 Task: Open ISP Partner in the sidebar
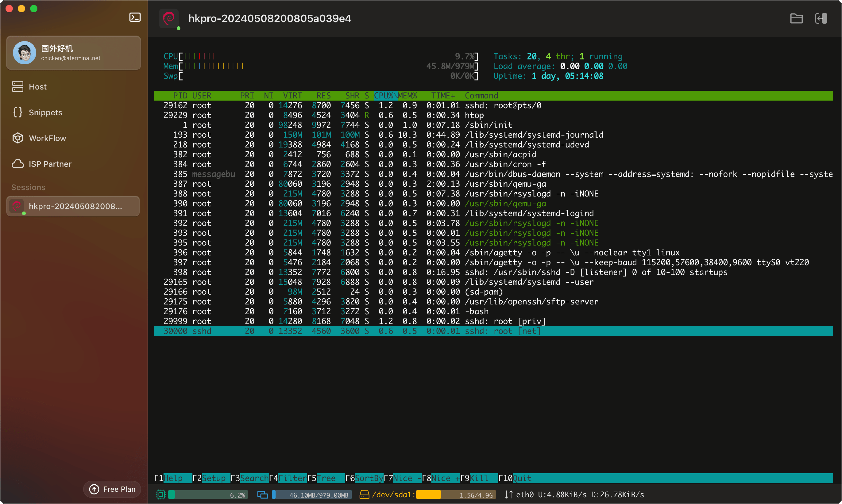[x=50, y=164]
